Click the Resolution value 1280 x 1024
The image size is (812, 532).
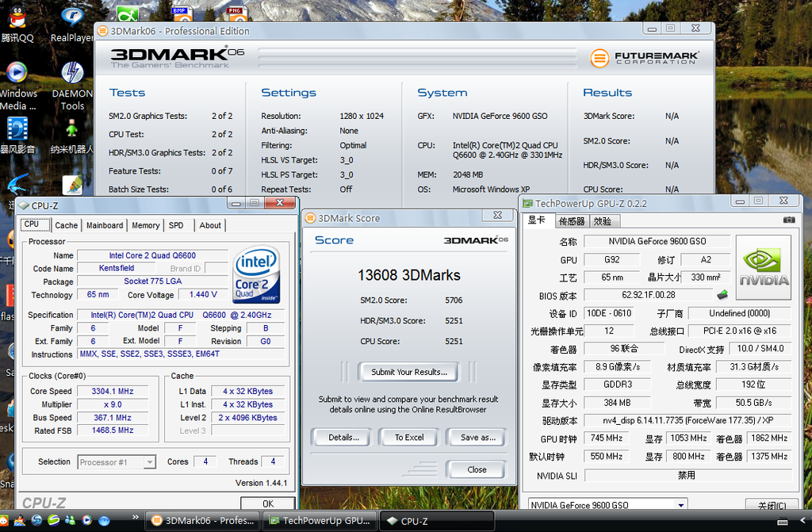[x=362, y=116]
